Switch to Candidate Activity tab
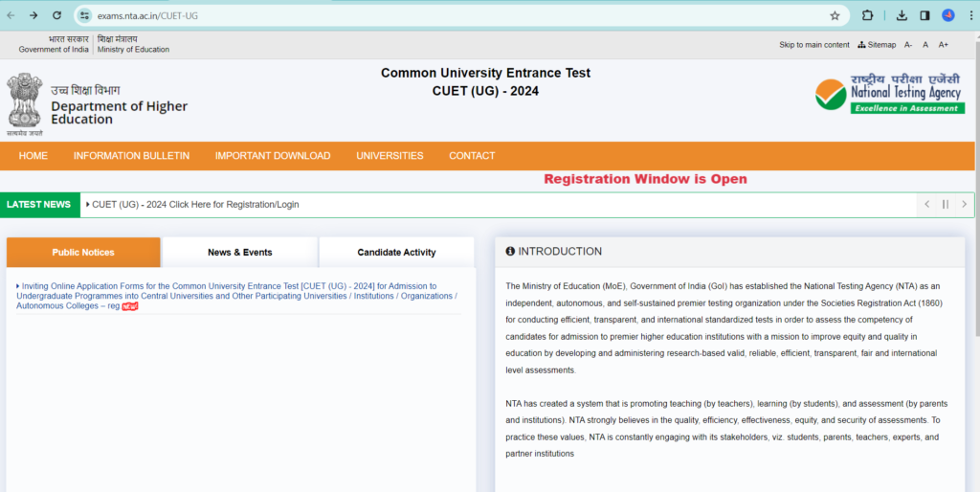The width and height of the screenshot is (980, 492). [x=396, y=253]
